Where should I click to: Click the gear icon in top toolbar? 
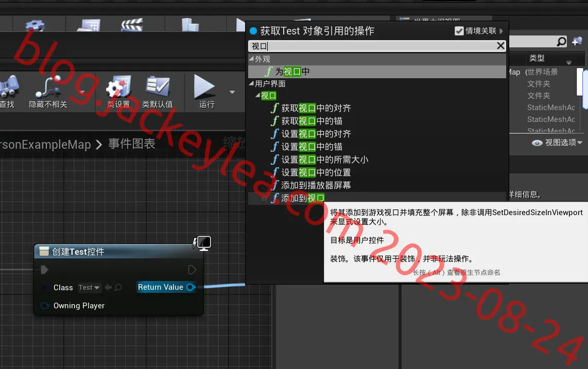pos(35,26)
